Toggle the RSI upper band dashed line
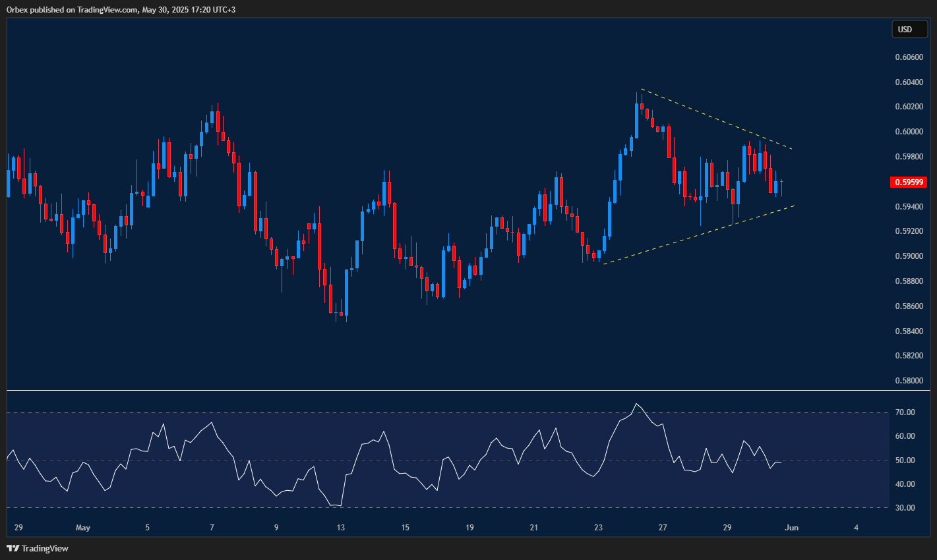This screenshot has height=560, width=937. pos(462,413)
